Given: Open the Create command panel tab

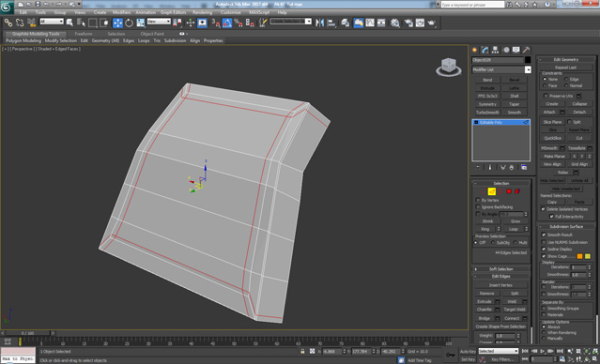Looking at the screenshot, I should click(475, 50).
